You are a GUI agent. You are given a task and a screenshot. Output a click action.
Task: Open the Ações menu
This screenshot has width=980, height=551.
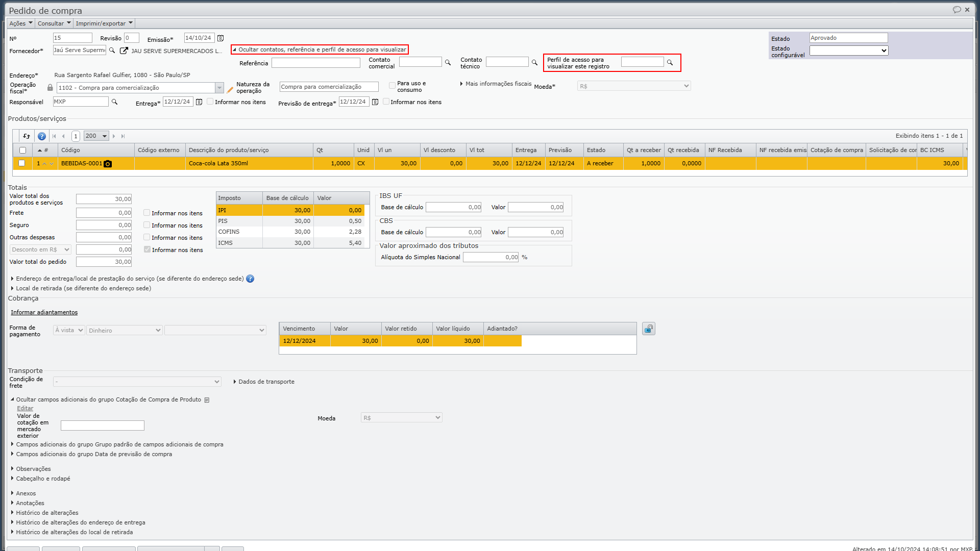pos(21,23)
